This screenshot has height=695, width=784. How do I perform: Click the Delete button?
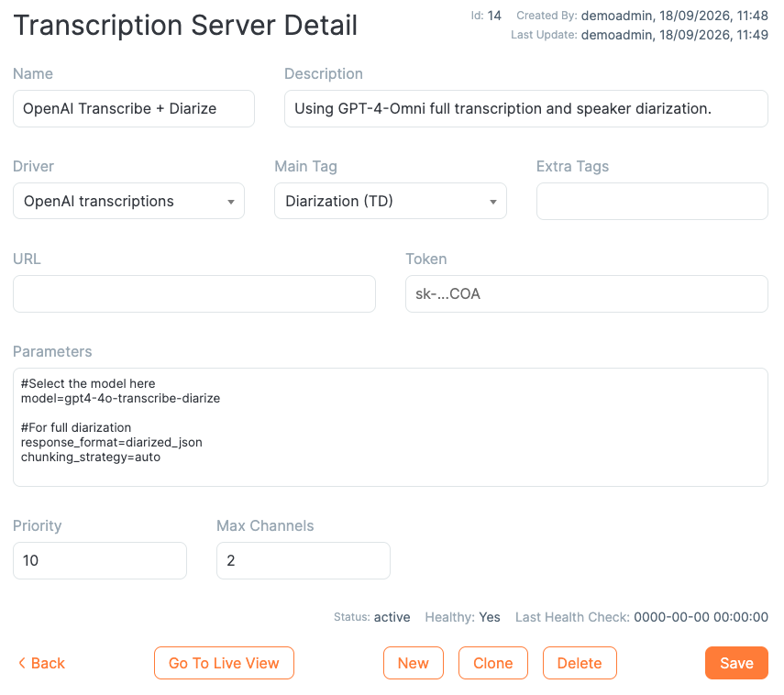[580, 663]
